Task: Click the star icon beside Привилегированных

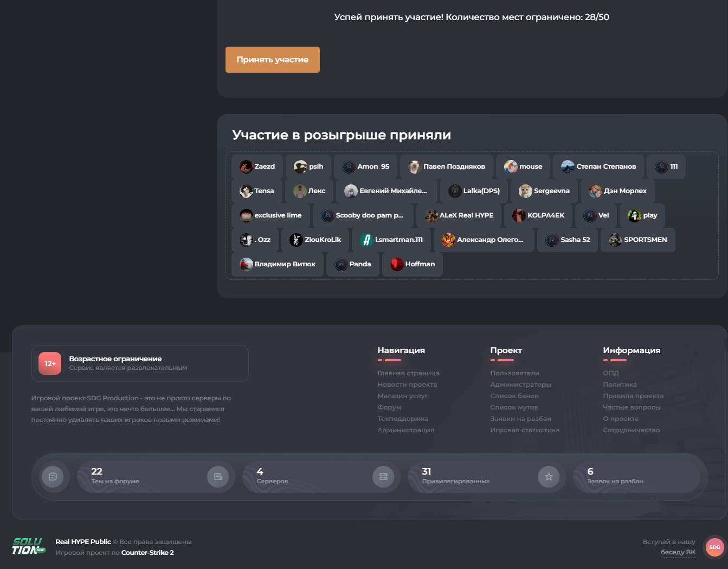Action: (x=549, y=476)
